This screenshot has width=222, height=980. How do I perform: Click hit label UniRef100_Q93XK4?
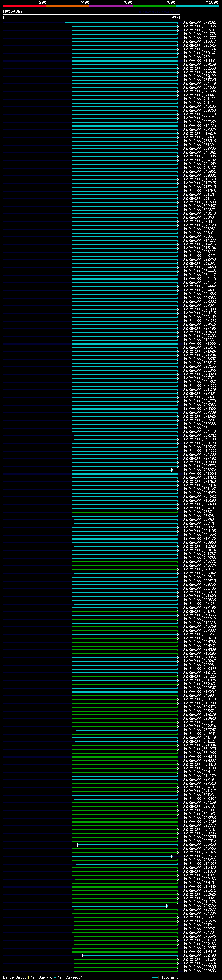coord(199,550)
